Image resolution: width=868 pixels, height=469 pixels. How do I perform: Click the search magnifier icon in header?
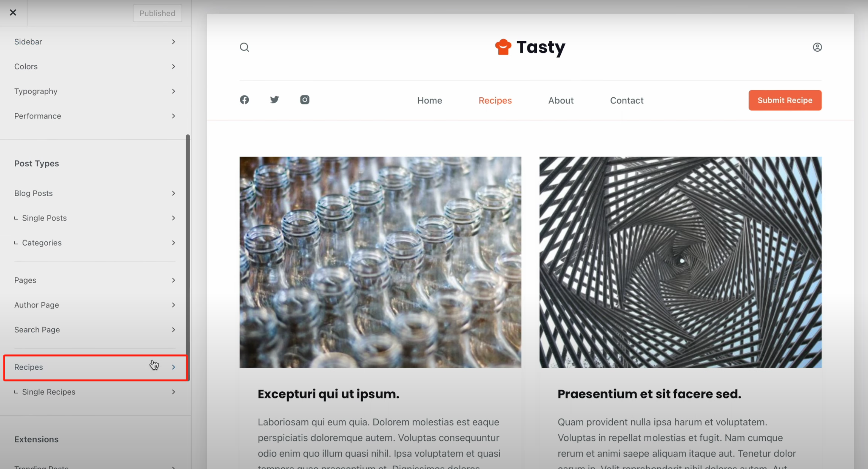coord(244,47)
